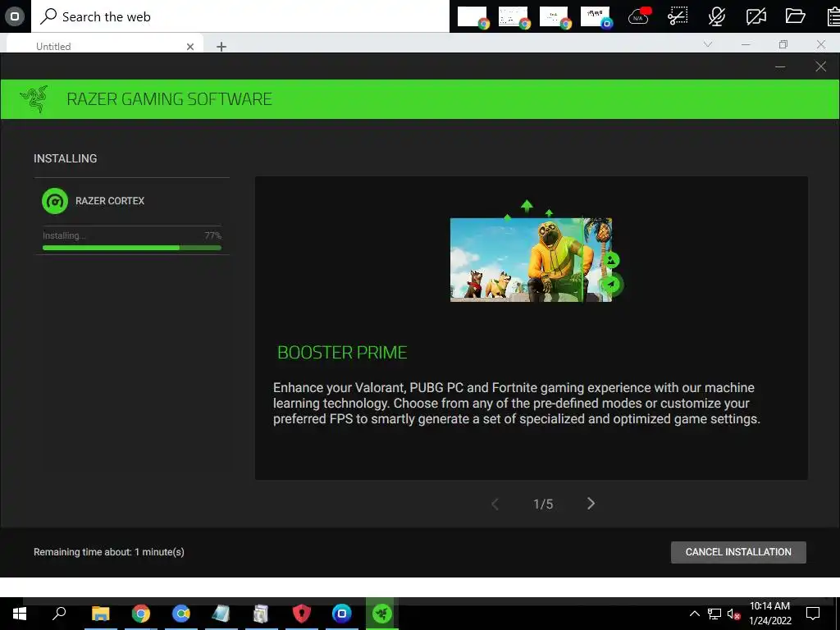Expand the tab list chevron

(708, 44)
